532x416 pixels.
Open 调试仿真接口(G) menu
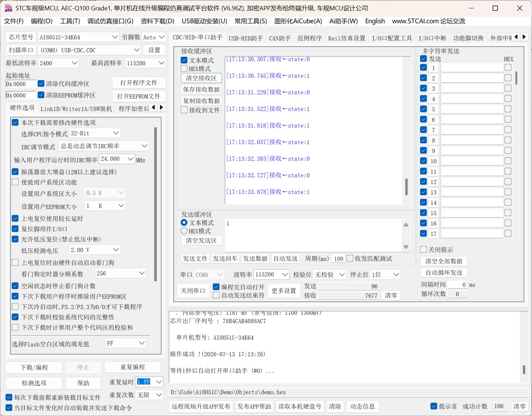[x=110, y=21]
